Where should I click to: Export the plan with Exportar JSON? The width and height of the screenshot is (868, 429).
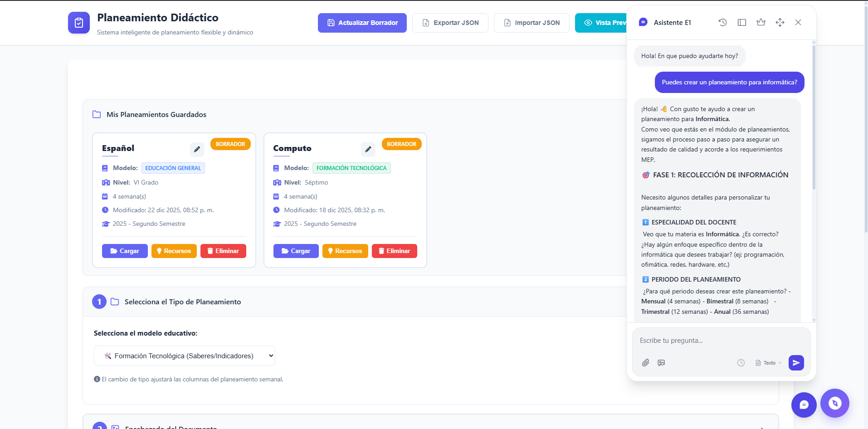(450, 23)
